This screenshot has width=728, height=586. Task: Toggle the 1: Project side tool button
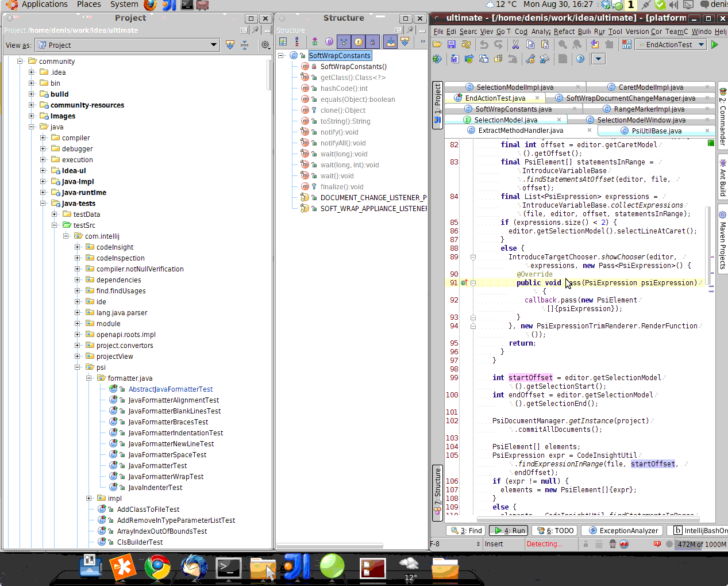(x=437, y=105)
